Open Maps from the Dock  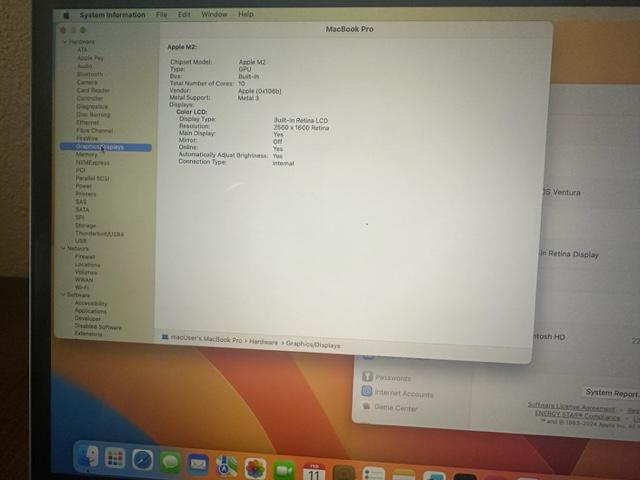tap(227, 467)
